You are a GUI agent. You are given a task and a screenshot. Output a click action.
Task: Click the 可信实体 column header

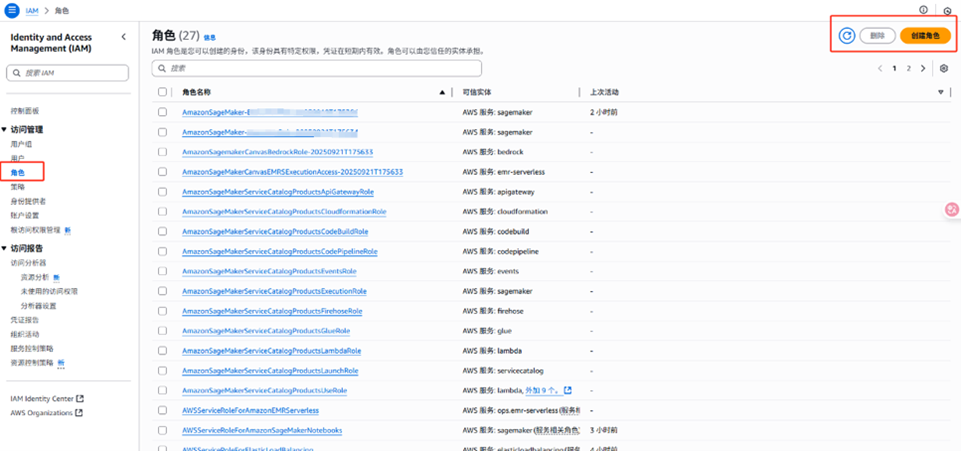click(477, 93)
